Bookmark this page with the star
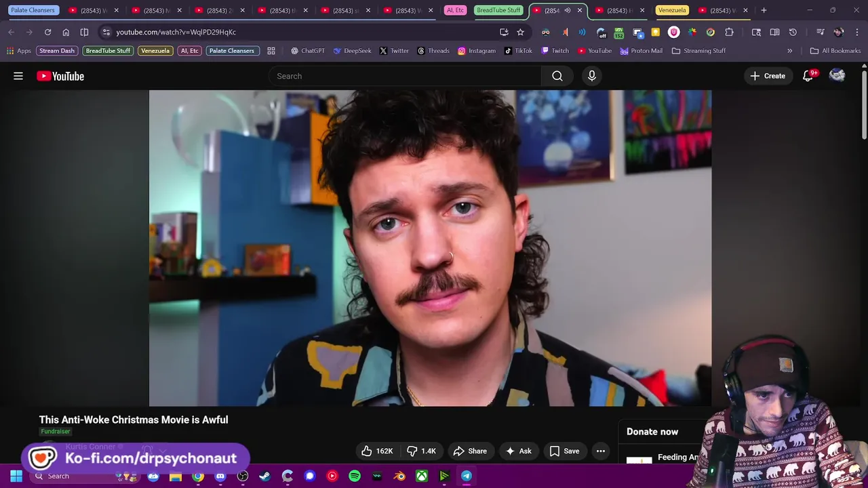This screenshot has width=868, height=488. click(520, 32)
